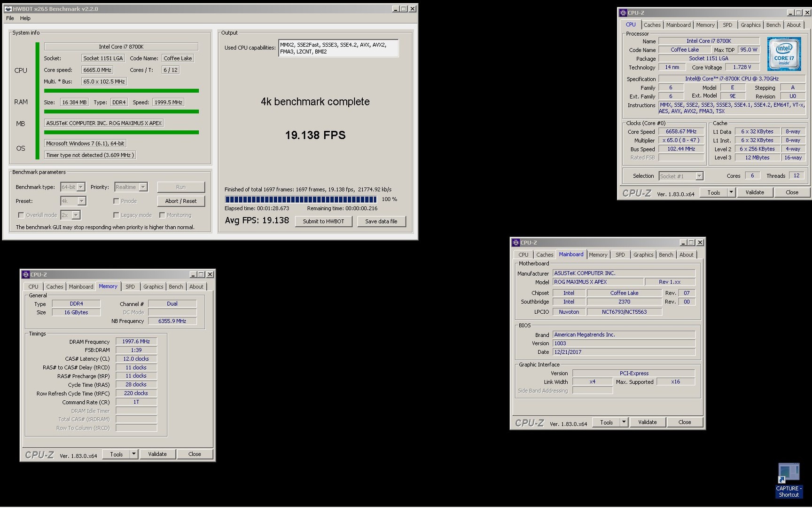The width and height of the screenshot is (812, 508).
Task: Click Link Width x4 value
Action: pyautogui.click(x=593, y=382)
